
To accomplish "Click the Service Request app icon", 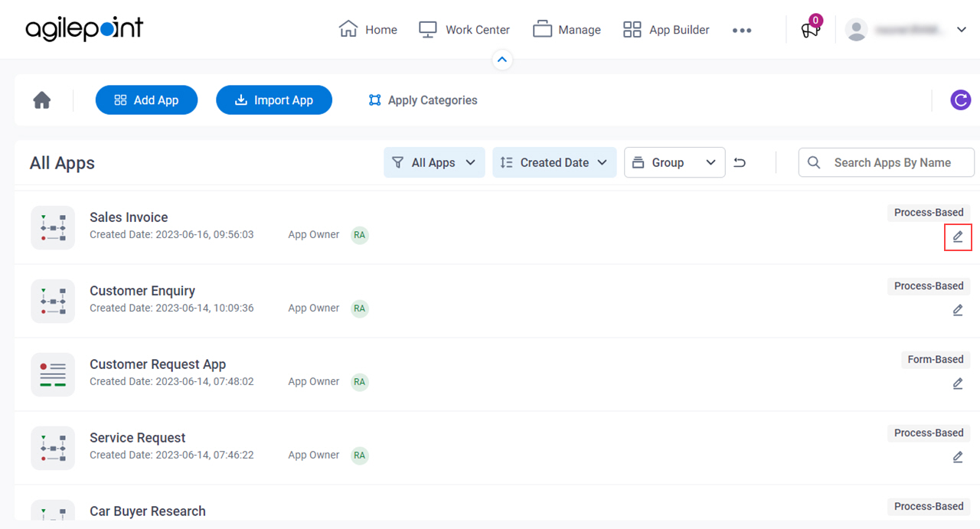I will point(53,448).
